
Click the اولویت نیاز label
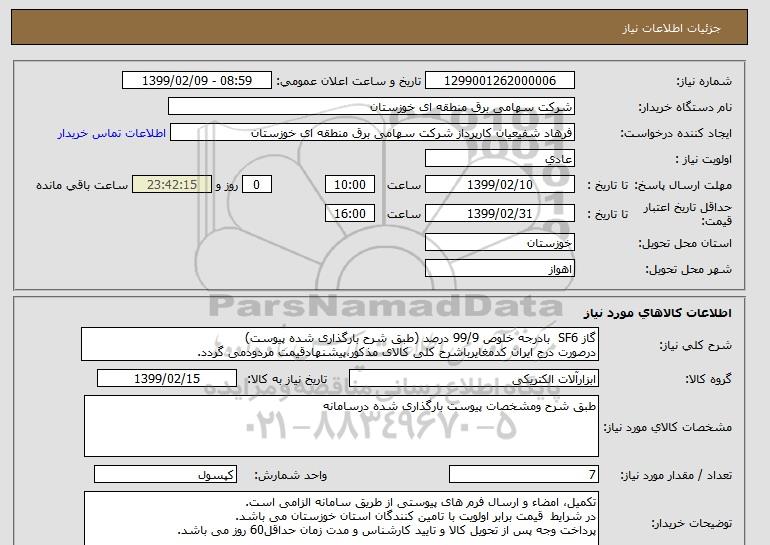704,159
